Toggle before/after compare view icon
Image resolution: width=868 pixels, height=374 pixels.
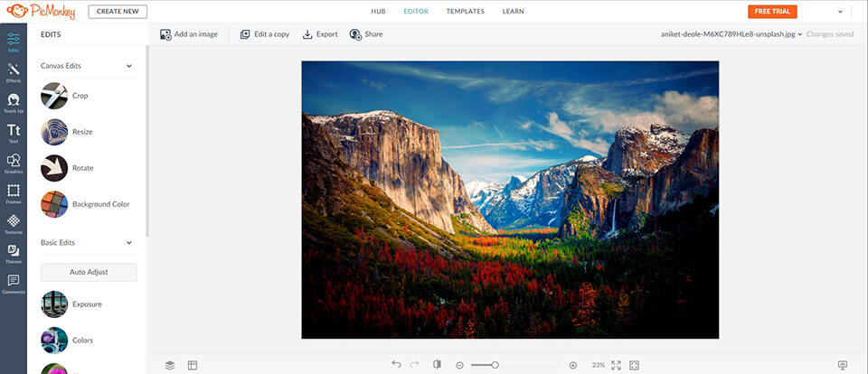(437, 365)
